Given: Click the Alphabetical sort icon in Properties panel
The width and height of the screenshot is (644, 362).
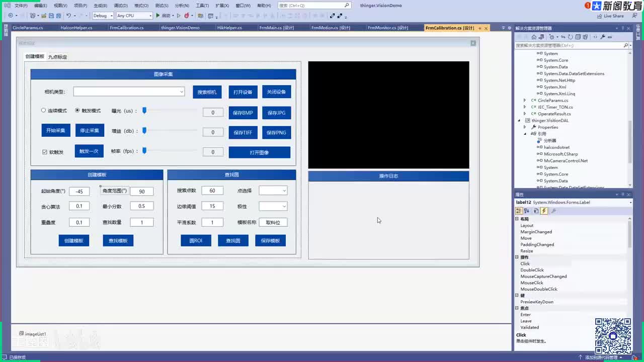Looking at the screenshot, I should tap(526, 211).
